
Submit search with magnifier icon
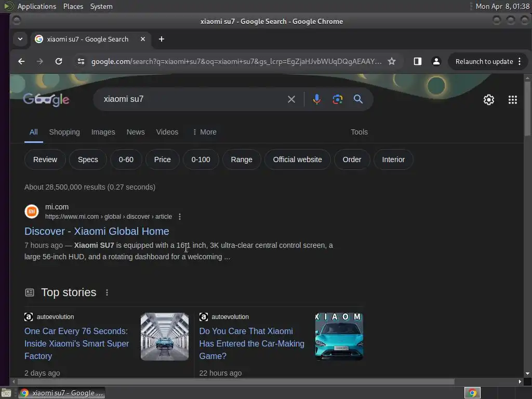358,99
